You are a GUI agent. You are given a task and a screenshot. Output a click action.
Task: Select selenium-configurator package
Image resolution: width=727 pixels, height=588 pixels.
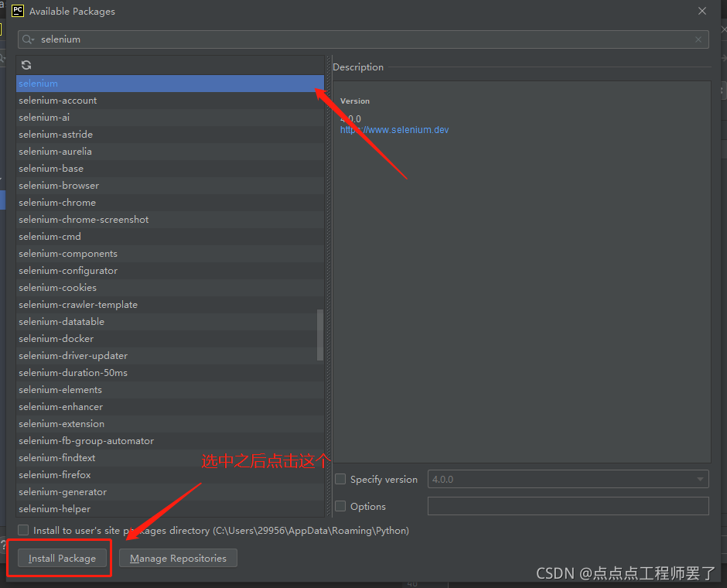click(169, 270)
